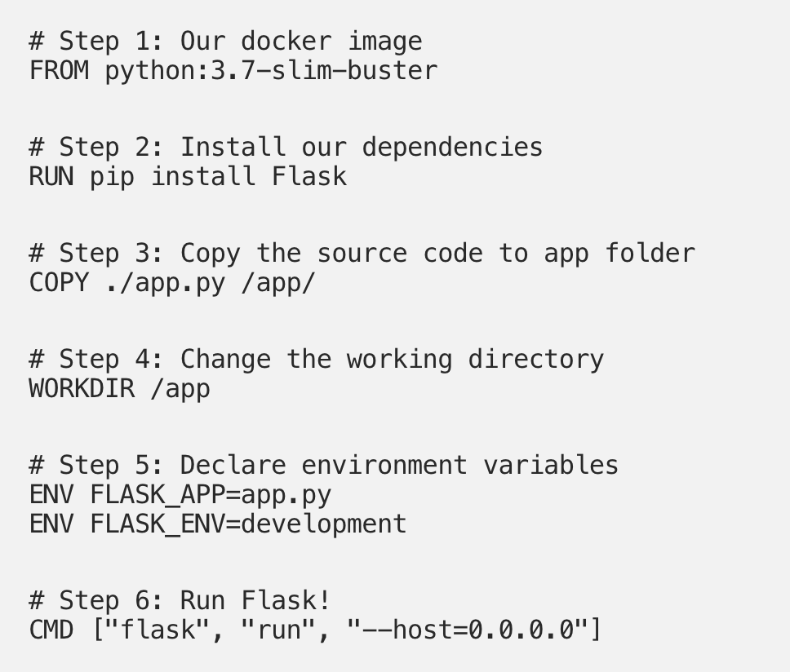Image resolution: width=790 pixels, height=672 pixels.
Task: Click the "# Step 4: Change the working directory" comment
Action: 316,359
